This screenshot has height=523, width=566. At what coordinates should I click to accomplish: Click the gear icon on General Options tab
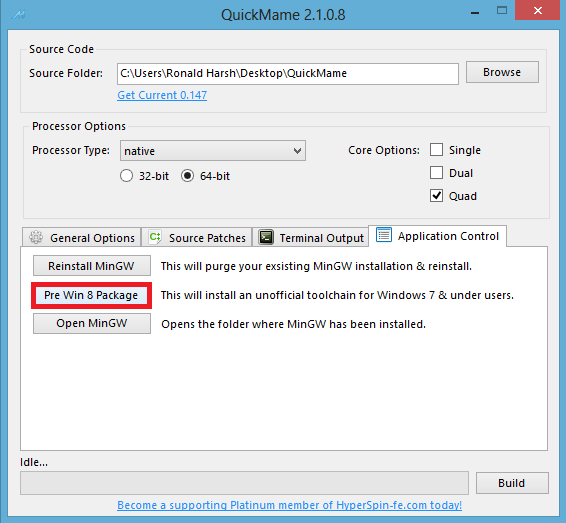36,237
